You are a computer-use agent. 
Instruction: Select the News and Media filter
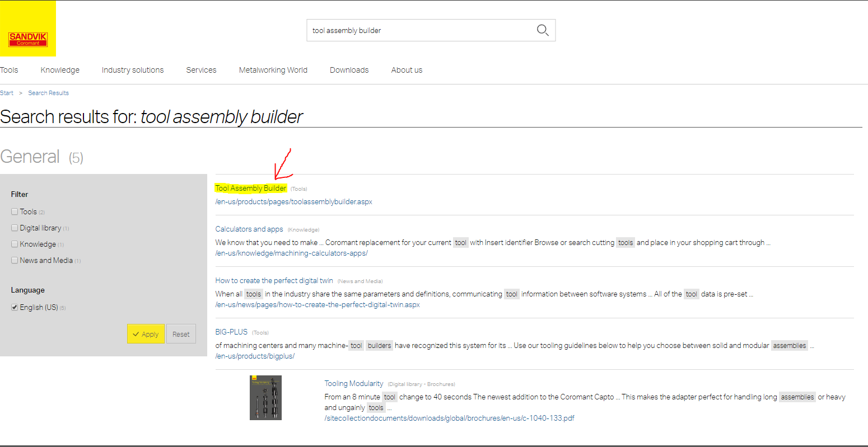tap(15, 260)
